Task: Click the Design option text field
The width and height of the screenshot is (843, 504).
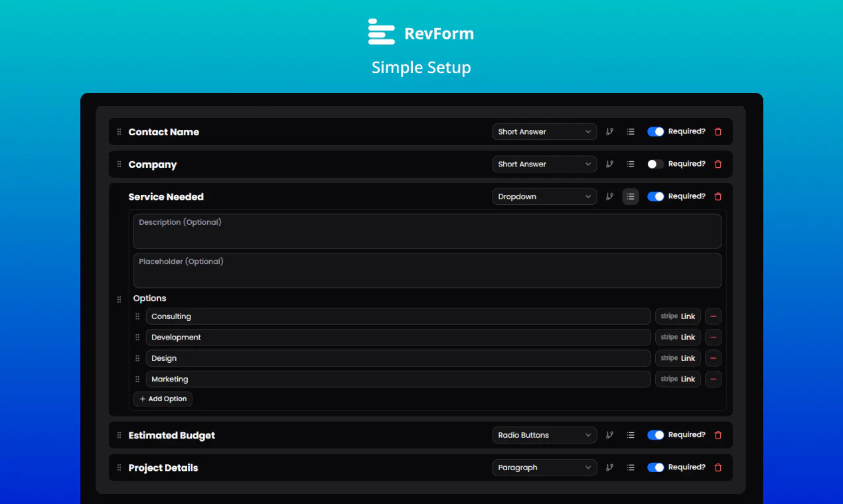Action: pyautogui.click(x=398, y=358)
